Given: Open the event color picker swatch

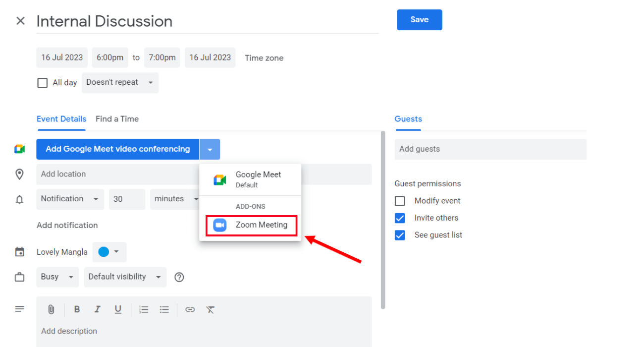Looking at the screenshot, I should pyautogui.click(x=109, y=252).
